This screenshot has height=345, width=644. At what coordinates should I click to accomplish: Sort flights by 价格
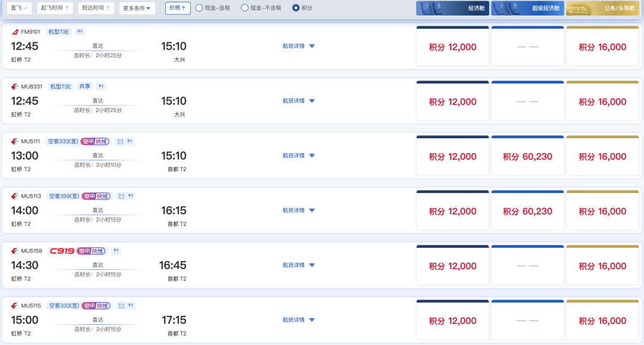pyautogui.click(x=178, y=8)
